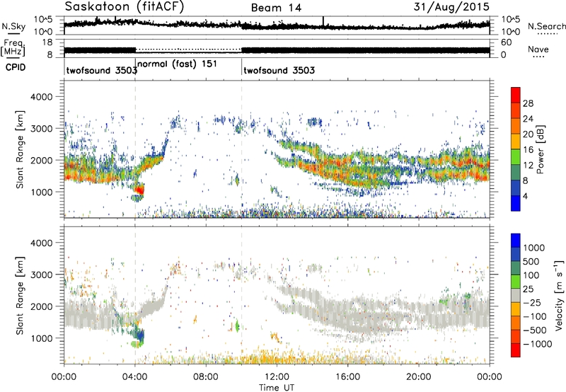Screen dimensions: 566x392
Task: Click the "20" label on power colorbar
Action: 528,134
